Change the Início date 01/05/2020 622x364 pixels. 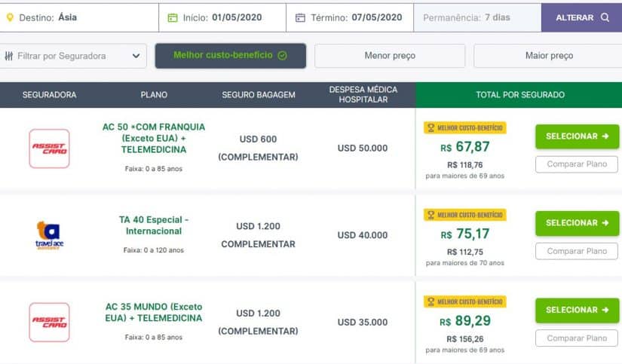tap(222, 17)
